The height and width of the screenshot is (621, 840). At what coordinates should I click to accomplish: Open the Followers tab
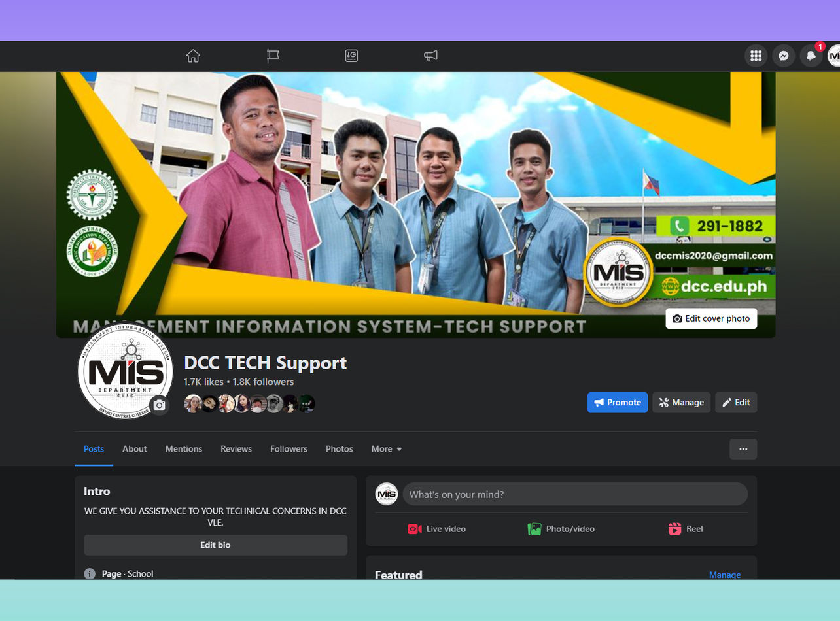tap(289, 449)
